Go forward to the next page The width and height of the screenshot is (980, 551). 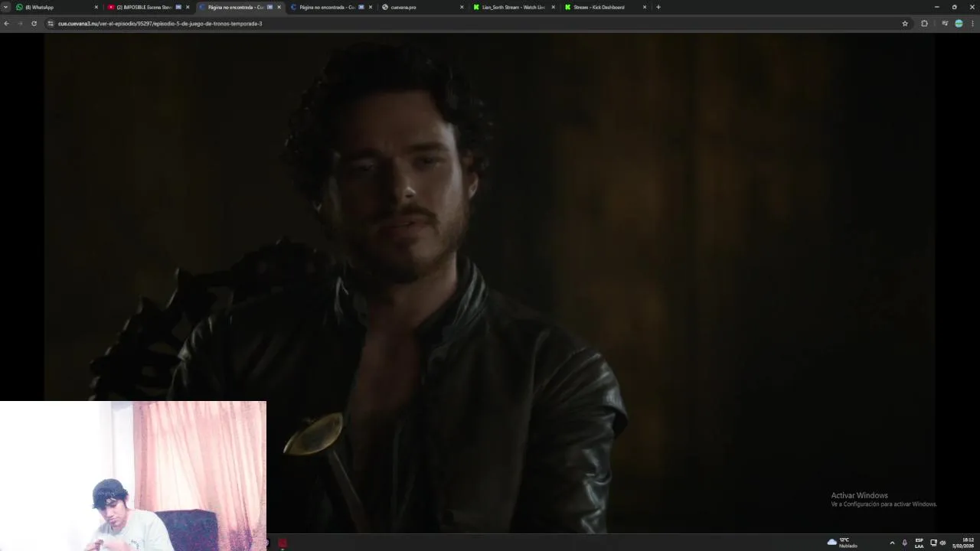coord(20,24)
